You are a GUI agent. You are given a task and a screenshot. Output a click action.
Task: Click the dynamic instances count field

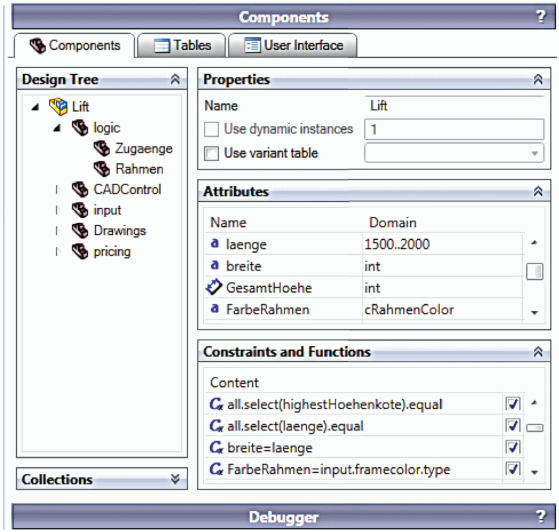point(454,129)
